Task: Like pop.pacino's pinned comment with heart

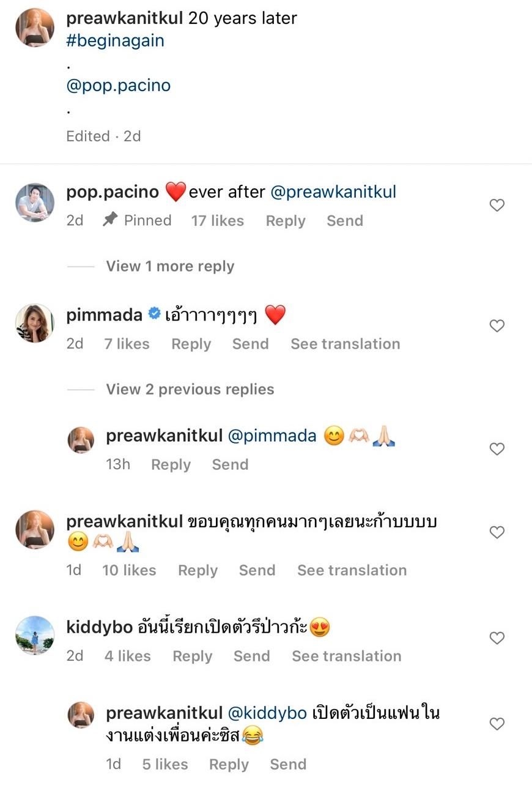Action: point(497,206)
